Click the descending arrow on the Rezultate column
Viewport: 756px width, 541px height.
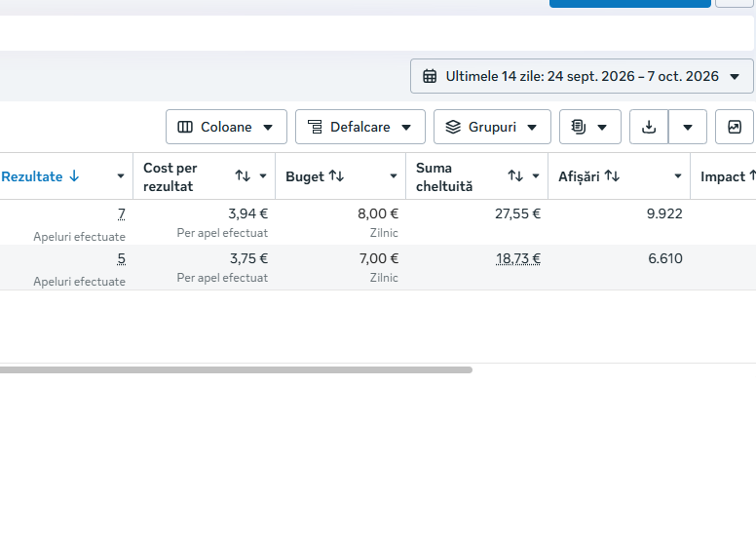[x=74, y=176]
